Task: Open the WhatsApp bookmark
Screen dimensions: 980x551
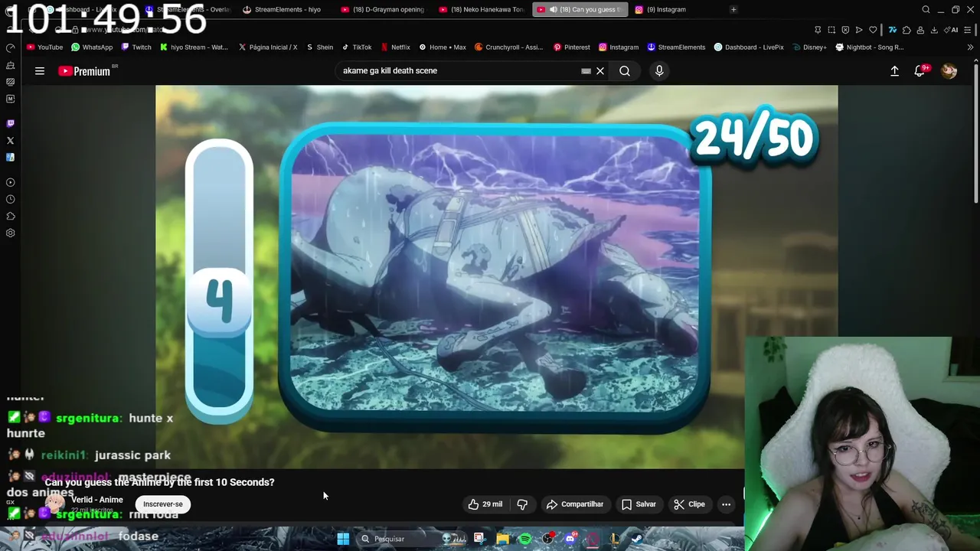Action: 91,47
